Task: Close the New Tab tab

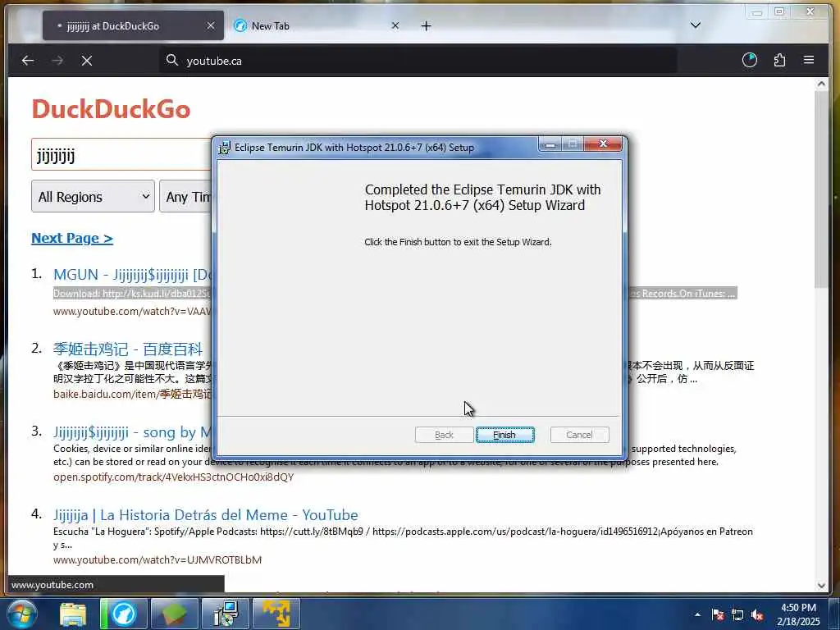Action: pos(395,25)
